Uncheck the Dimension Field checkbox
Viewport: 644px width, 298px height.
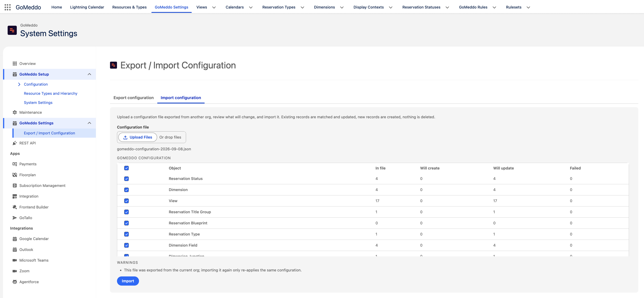click(127, 245)
